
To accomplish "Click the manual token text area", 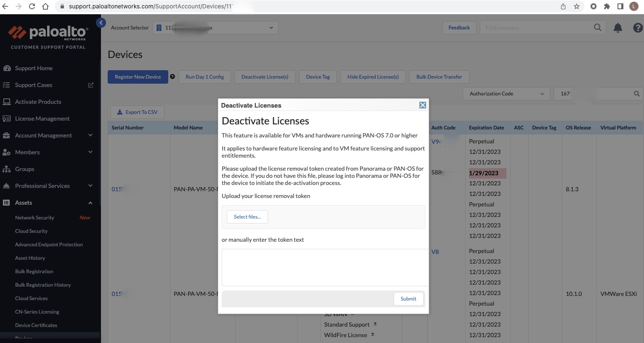I will [325, 267].
